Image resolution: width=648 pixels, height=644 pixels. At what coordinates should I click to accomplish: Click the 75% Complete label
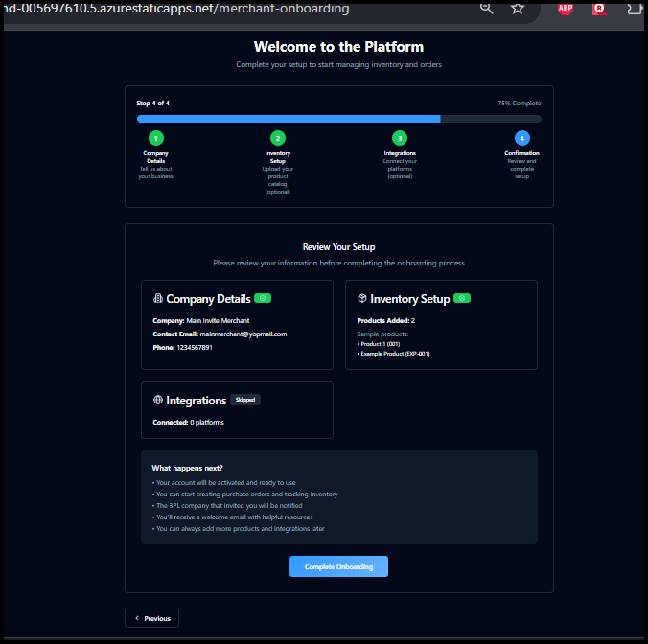coord(519,103)
